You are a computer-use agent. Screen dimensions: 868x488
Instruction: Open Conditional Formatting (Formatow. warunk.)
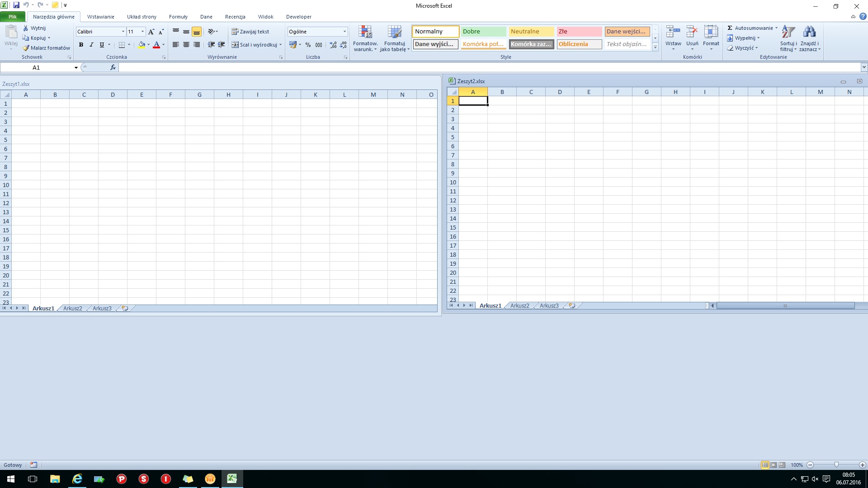coord(365,39)
